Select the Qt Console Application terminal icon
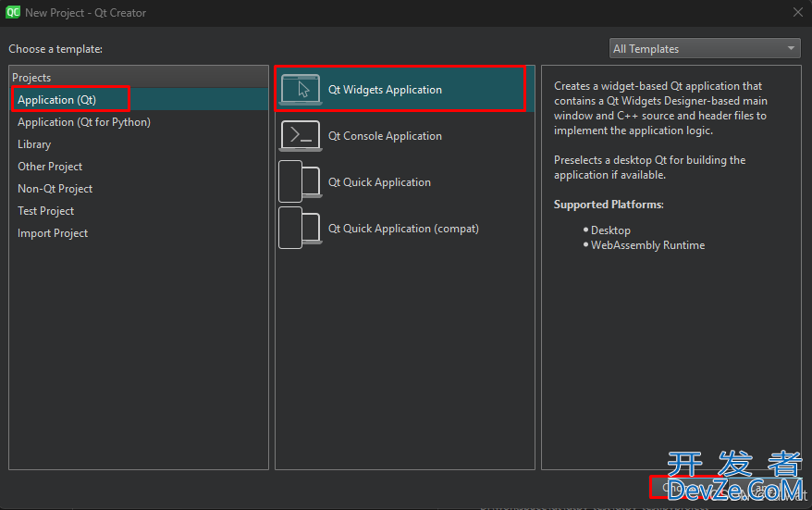 301,136
